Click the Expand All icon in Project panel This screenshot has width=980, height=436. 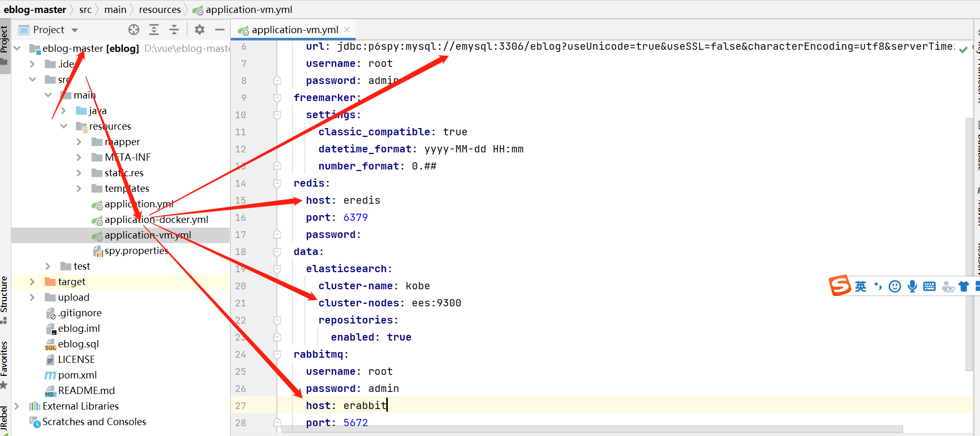[154, 30]
